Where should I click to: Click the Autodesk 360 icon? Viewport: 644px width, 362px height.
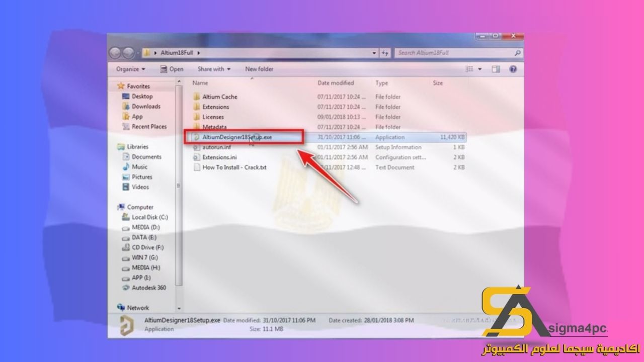[126, 287]
